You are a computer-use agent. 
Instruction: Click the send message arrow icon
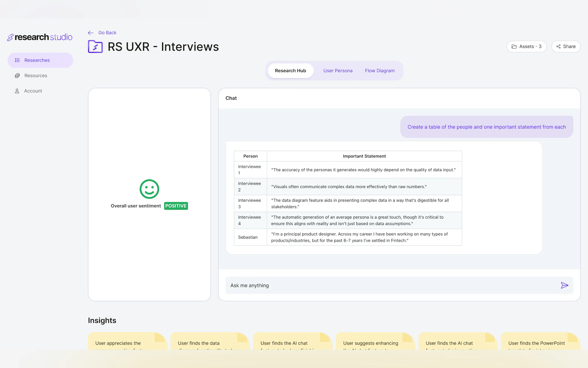pos(564,285)
